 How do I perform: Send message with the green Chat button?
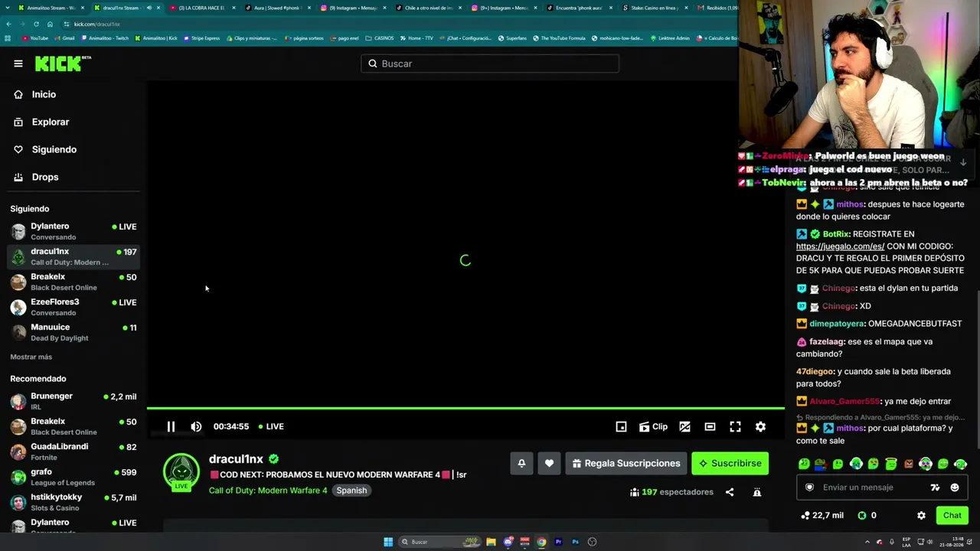click(x=952, y=515)
